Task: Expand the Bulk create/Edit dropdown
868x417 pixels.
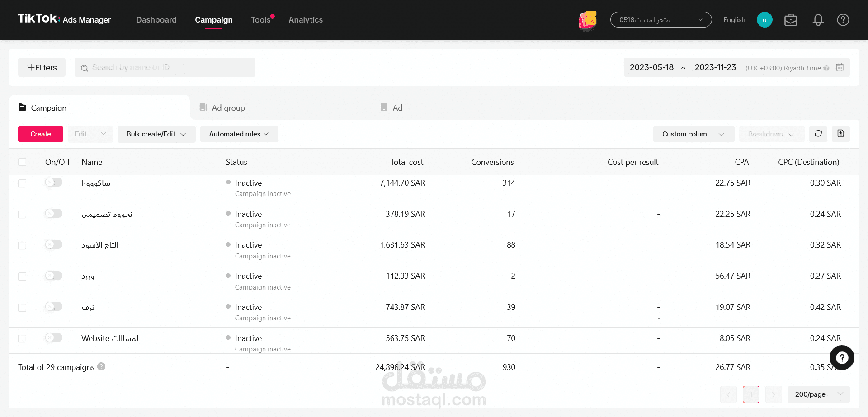Action: coord(156,134)
